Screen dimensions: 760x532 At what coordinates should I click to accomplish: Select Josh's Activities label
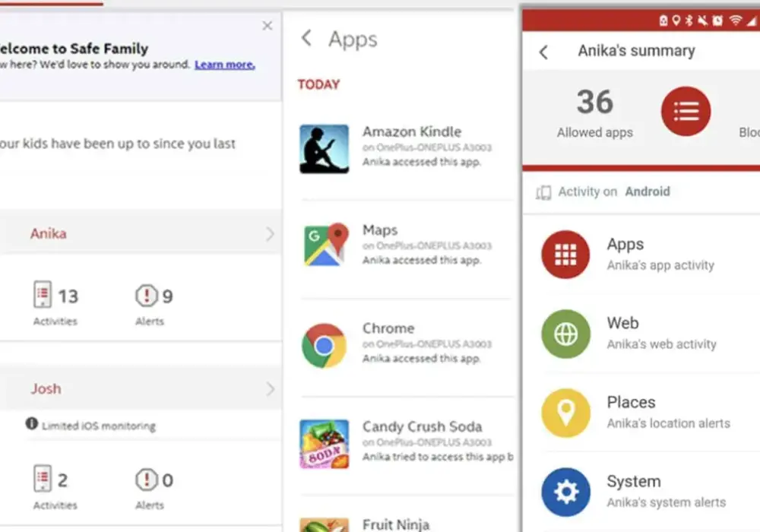[55, 505]
